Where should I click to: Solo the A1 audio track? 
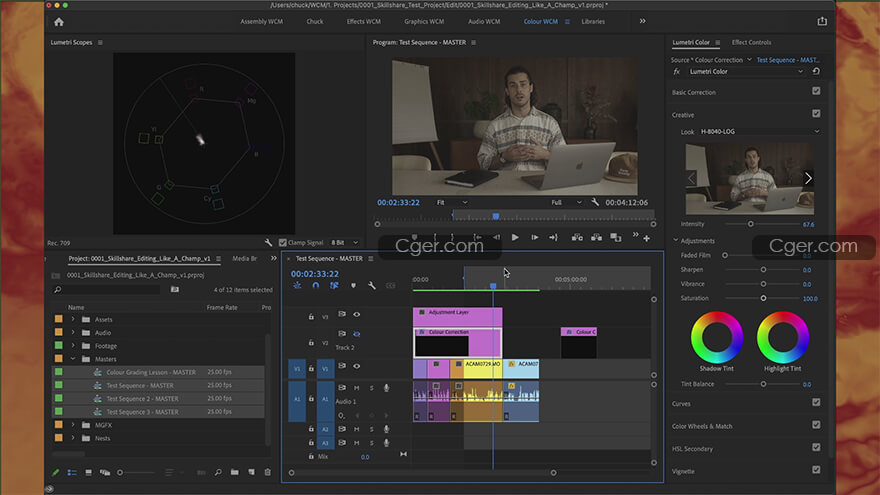(371, 388)
